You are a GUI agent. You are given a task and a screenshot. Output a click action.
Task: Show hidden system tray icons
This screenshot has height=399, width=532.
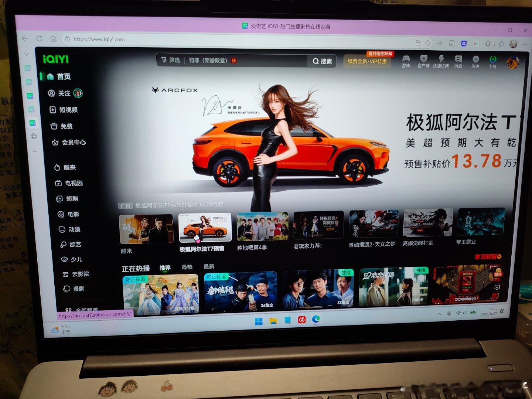coord(439,314)
